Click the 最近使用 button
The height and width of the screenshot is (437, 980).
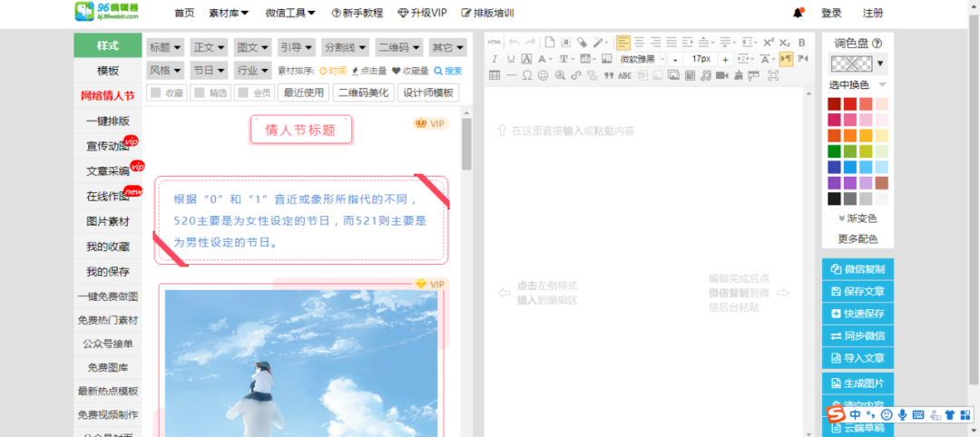click(303, 92)
